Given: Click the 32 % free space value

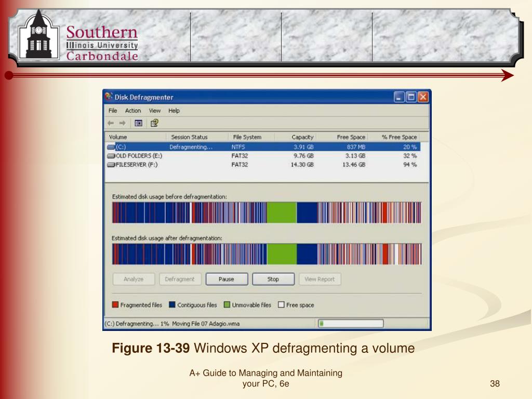Looking at the screenshot, I should pyautogui.click(x=410, y=156).
